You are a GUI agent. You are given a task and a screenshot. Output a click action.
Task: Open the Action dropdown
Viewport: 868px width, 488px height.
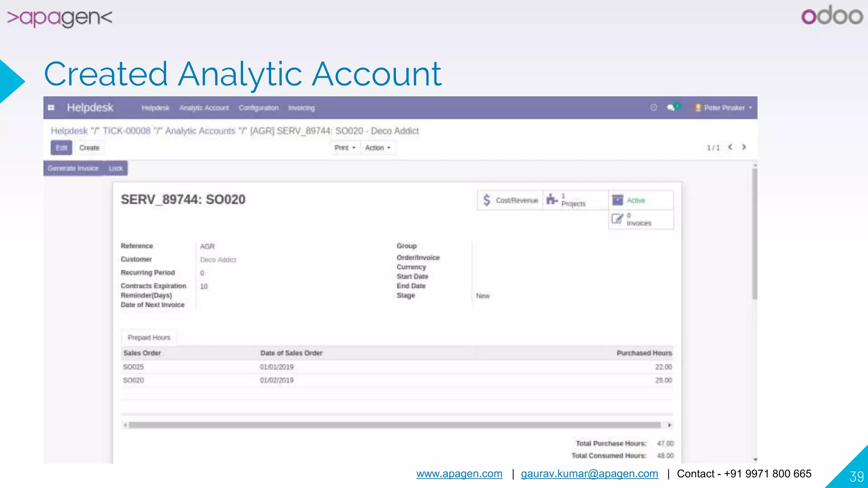[x=378, y=148]
